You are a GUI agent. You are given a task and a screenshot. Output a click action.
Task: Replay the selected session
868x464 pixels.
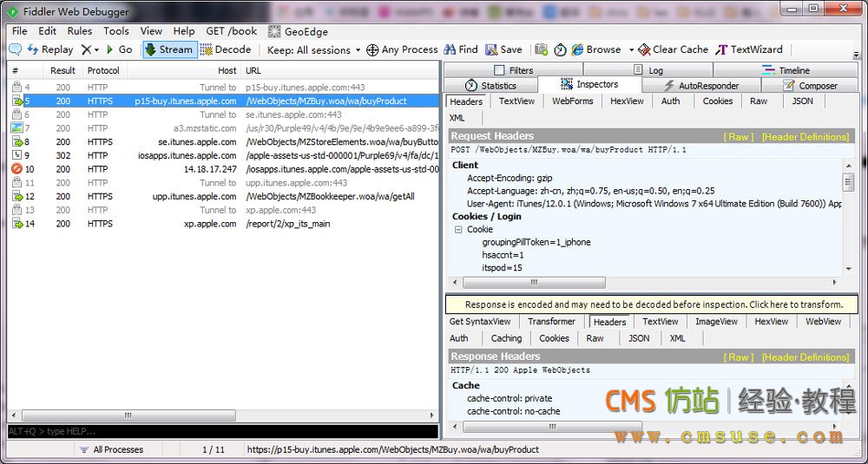(50, 49)
